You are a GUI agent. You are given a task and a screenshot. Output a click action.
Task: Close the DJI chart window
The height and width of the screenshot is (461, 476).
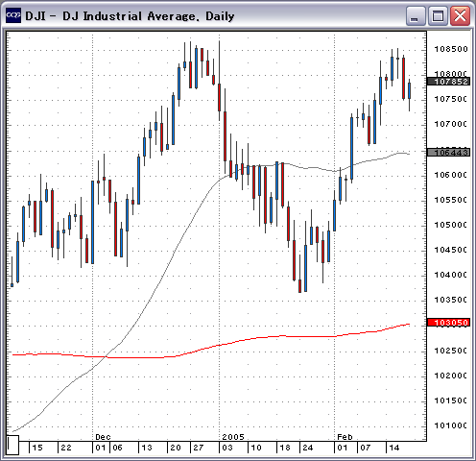point(460,15)
